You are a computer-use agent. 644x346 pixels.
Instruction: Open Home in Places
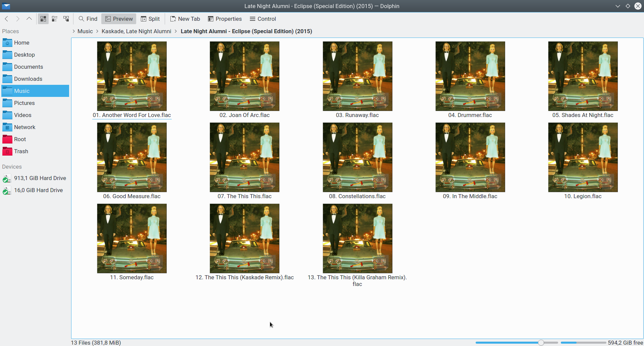[35, 43]
